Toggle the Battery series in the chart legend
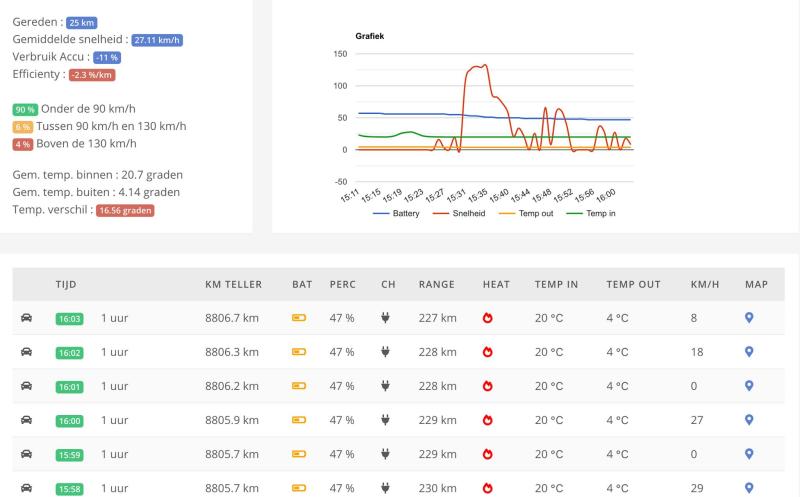 click(396, 214)
